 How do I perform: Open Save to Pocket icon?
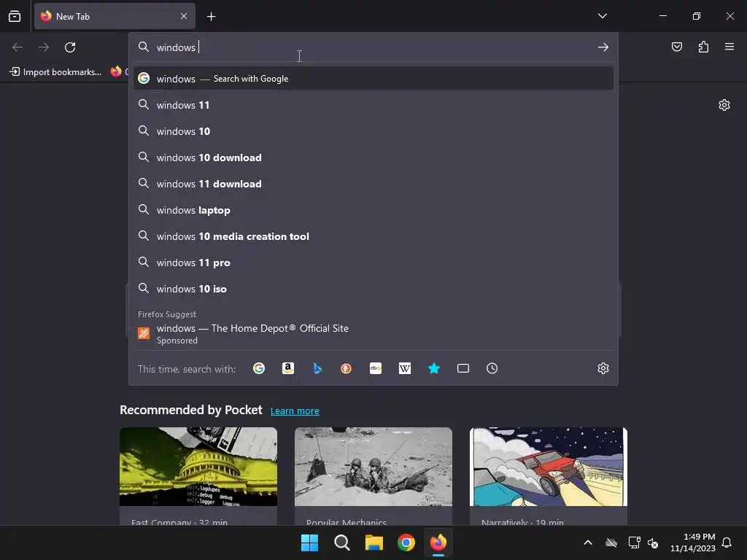(x=677, y=47)
